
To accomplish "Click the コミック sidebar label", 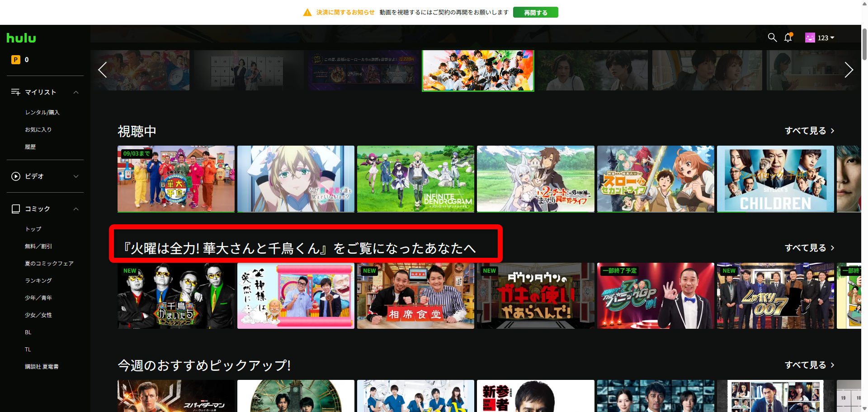I will pos(38,209).
